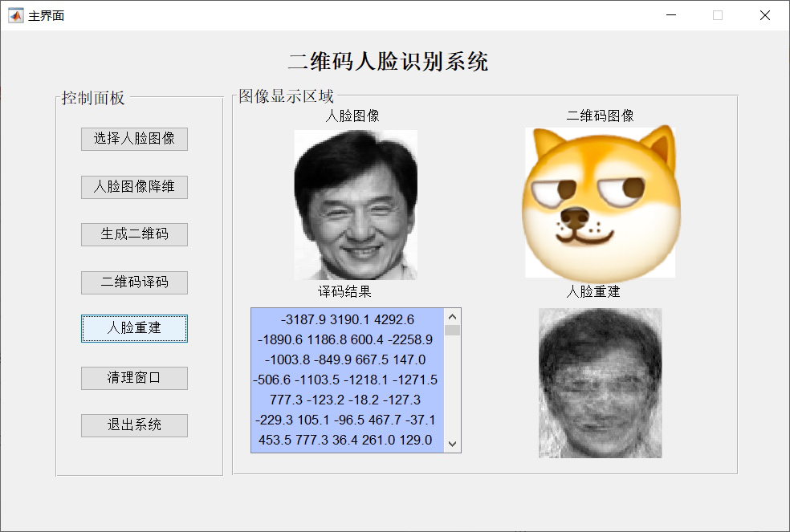Click the 控制面板 panel title
This screenshot has width=790, height=532.
(x=93, y=98)
